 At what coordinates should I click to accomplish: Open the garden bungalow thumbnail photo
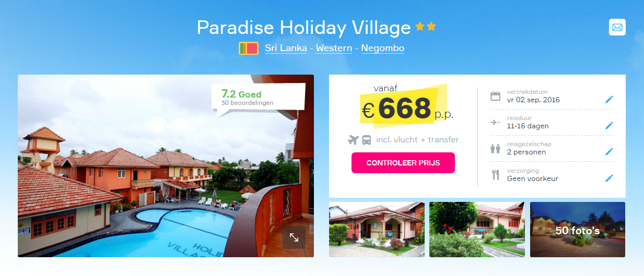[477, 230]
